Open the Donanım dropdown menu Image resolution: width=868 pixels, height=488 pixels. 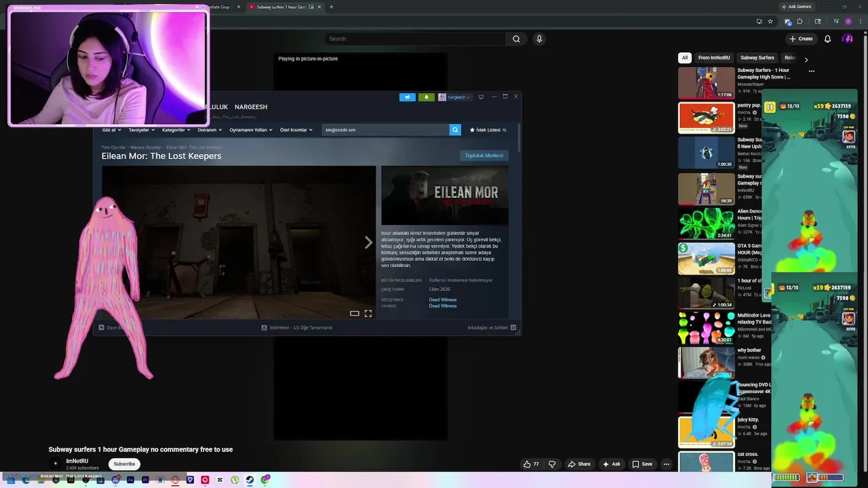tap(210, 129)
